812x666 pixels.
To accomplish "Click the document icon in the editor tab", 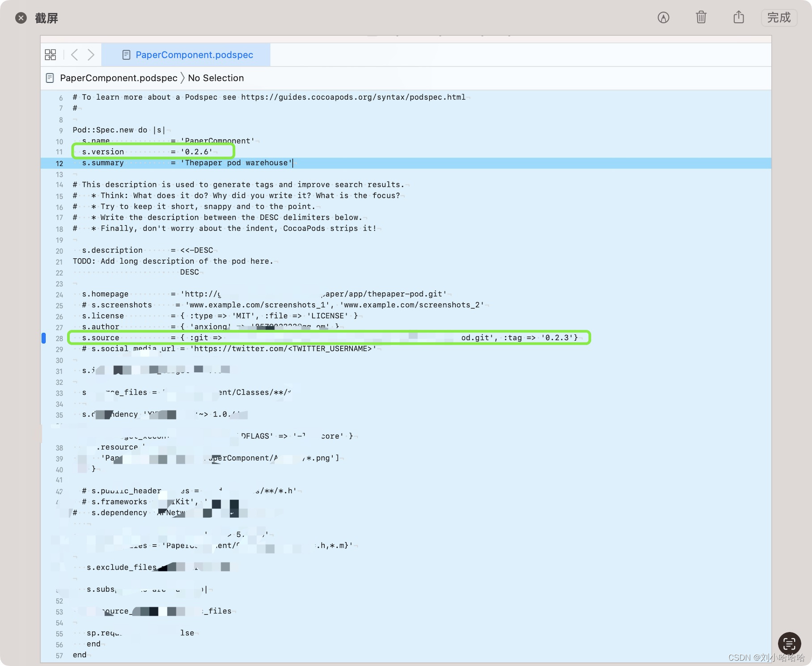I will pyautogui.click(x=126, y=55).
